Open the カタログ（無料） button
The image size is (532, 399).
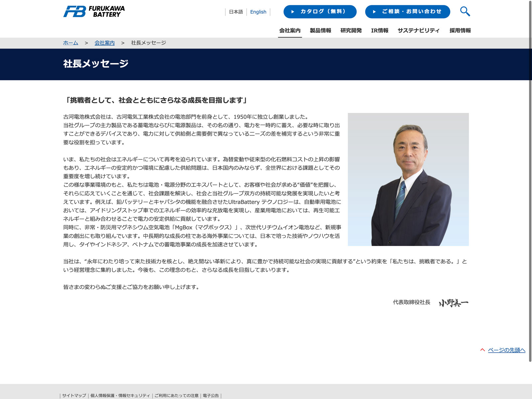coord(320,12)
